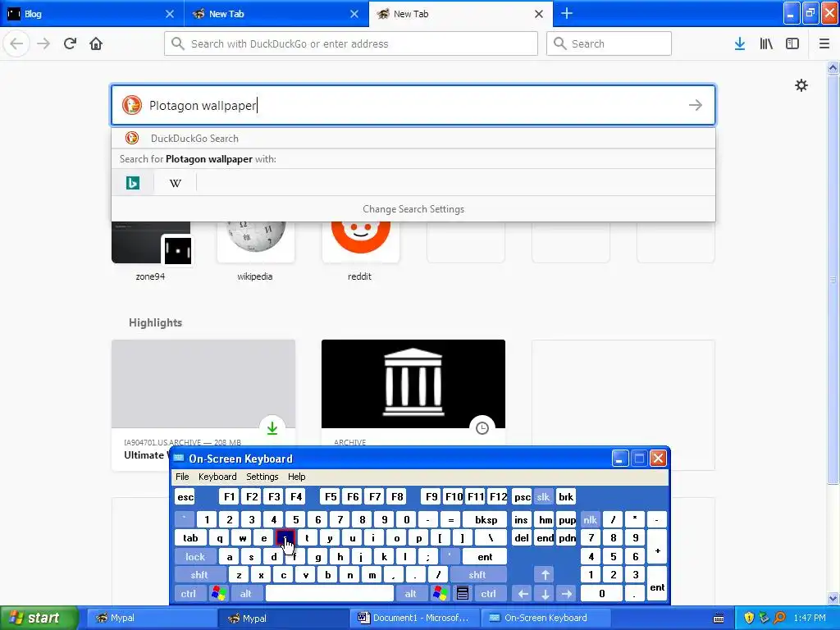
Task: Close the middle New Tab
Action: [354, 14]
